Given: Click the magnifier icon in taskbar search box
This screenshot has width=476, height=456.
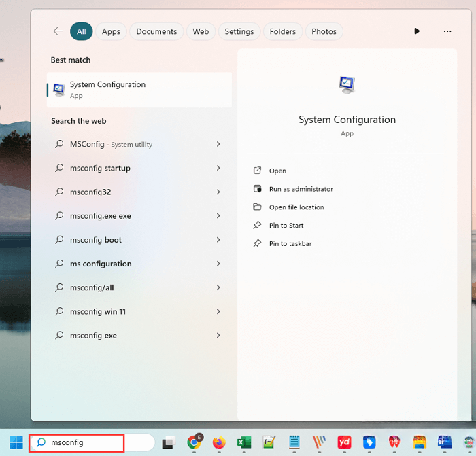Looking at the screenshot, I should pos(41,442).
